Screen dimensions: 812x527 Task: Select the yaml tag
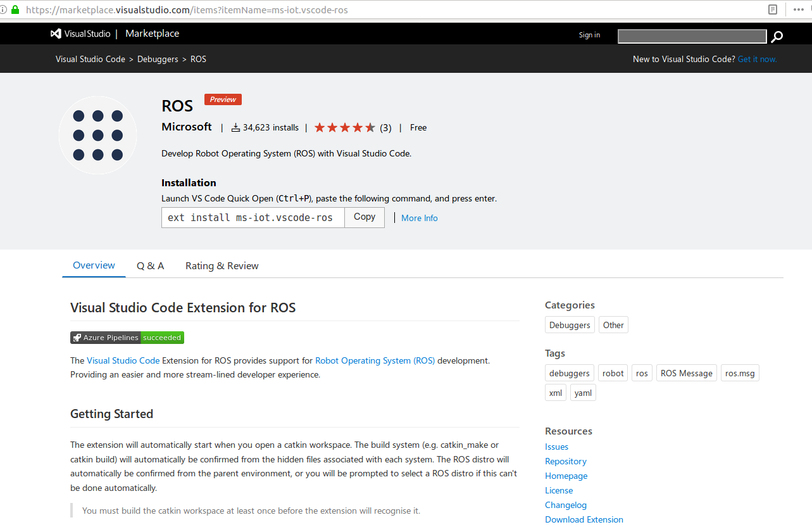click(x=582, y=392)
